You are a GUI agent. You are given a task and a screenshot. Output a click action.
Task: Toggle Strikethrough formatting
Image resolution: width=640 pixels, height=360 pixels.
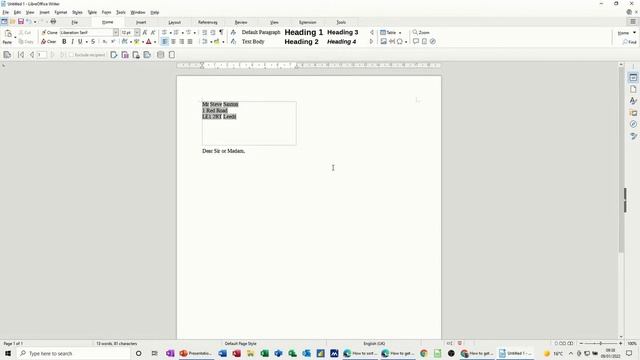point(93,42)
